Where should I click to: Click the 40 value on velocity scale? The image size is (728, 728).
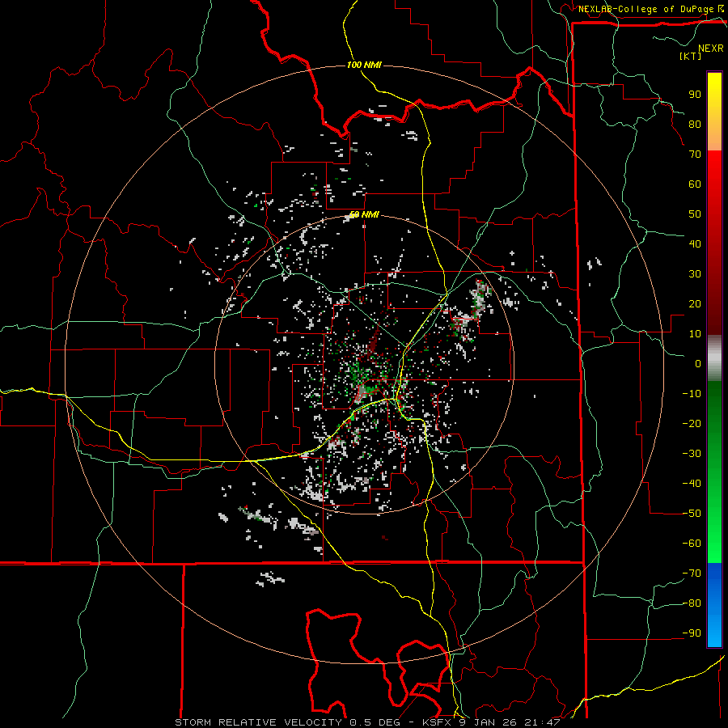pyautogui.click(x=695, y=243)
